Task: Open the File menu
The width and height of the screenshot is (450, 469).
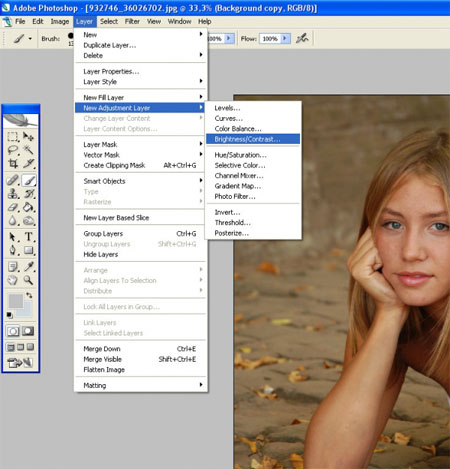Action: coord(20,22)
